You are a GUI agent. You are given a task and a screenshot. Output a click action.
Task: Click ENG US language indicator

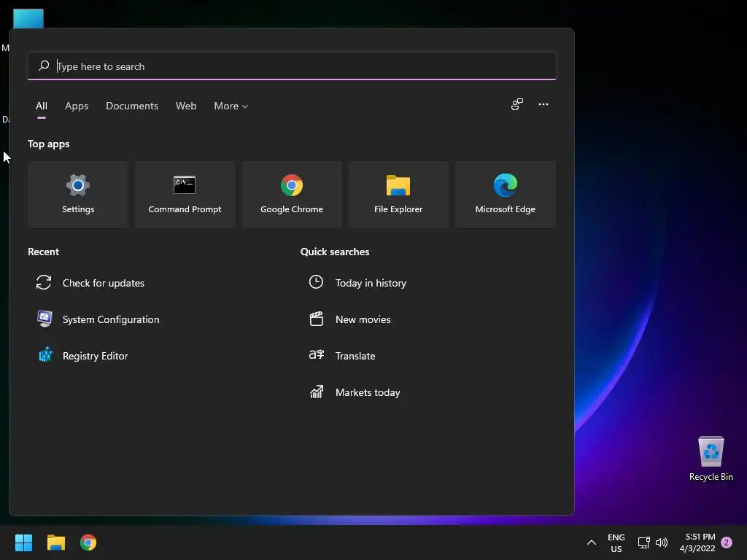pyautogui.click(x=616, y=542)
